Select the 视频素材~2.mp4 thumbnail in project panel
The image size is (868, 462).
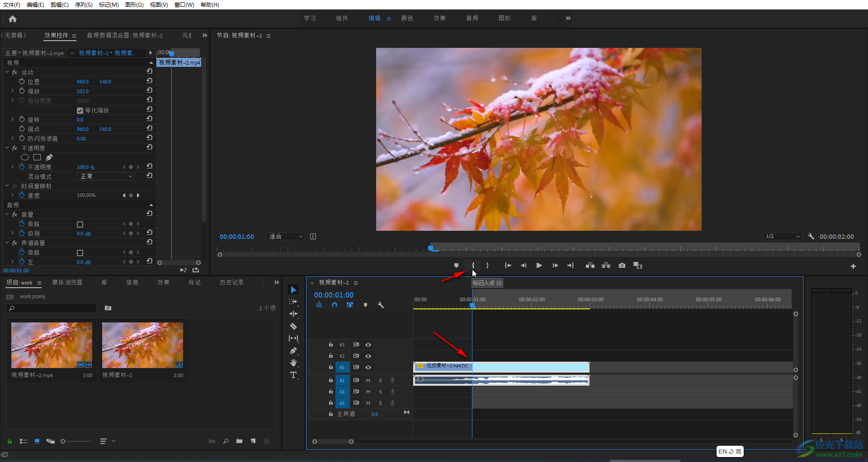click(52, 345)
